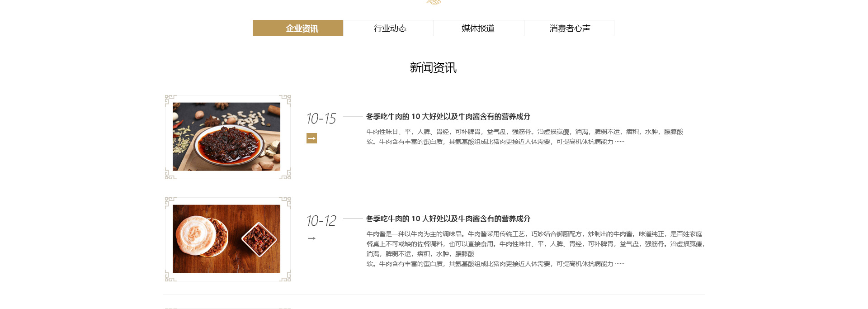Select the 媒体报道 tab
This screenshot has width=868, height=309.
pos(479,28)
